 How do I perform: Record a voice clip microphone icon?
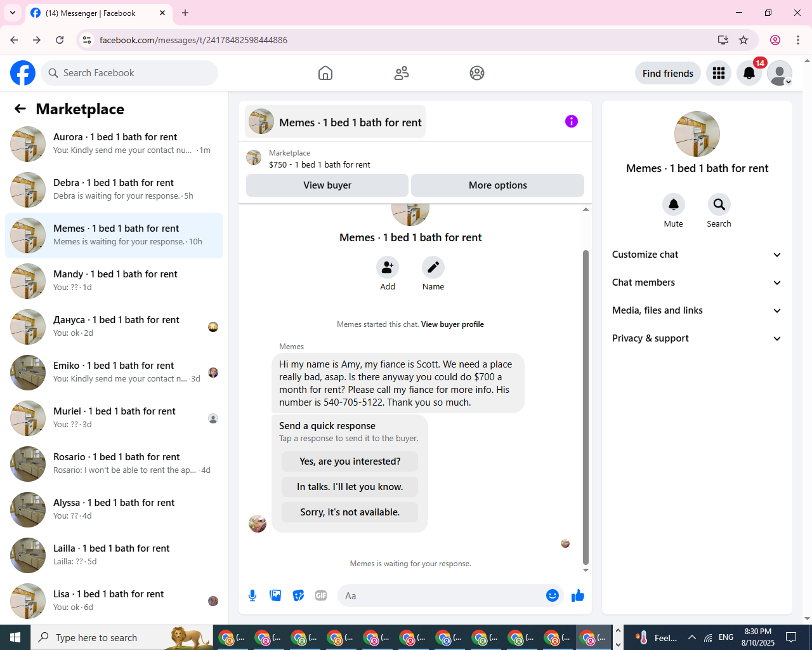click(x=252, y=595)
